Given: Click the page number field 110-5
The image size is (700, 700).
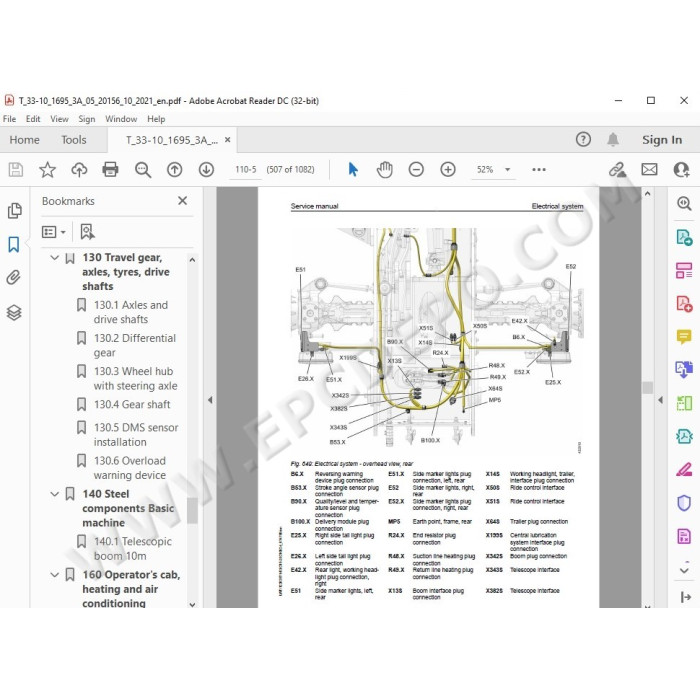Looking at the screenshot, I should 246,170.
